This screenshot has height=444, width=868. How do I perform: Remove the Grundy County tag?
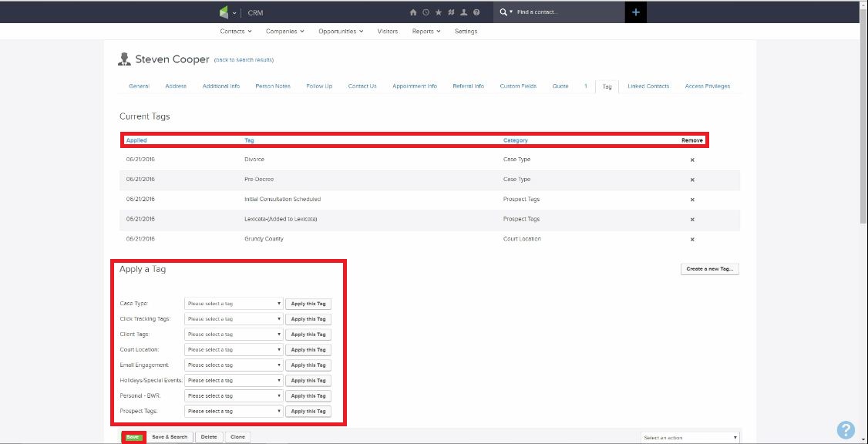pos(692,239)
